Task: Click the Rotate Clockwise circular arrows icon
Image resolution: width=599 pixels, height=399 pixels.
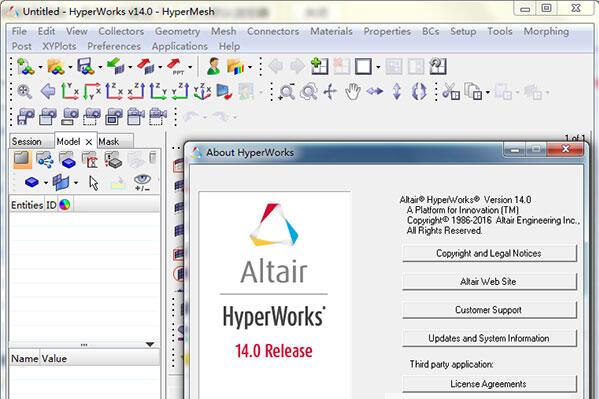Action: (x=419, y=92)
